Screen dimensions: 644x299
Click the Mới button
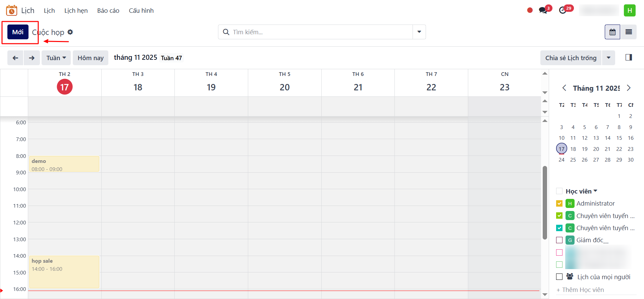point(18,32)
